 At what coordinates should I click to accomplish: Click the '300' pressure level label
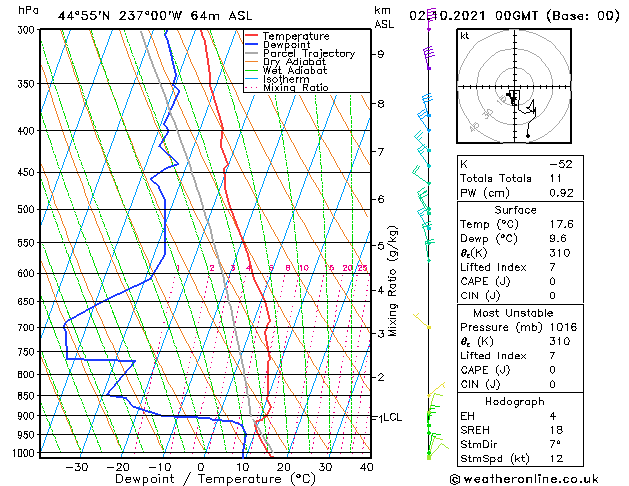28,30
